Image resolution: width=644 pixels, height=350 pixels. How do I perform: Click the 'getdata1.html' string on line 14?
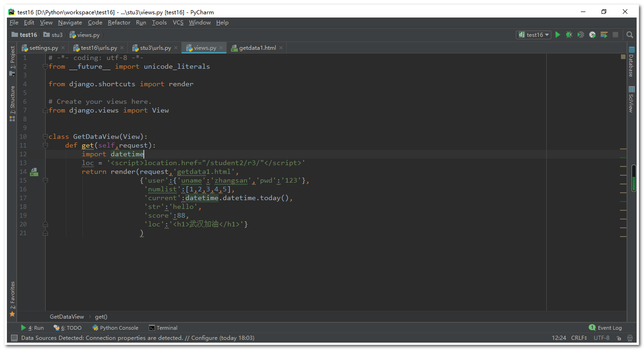coord(205,172)
